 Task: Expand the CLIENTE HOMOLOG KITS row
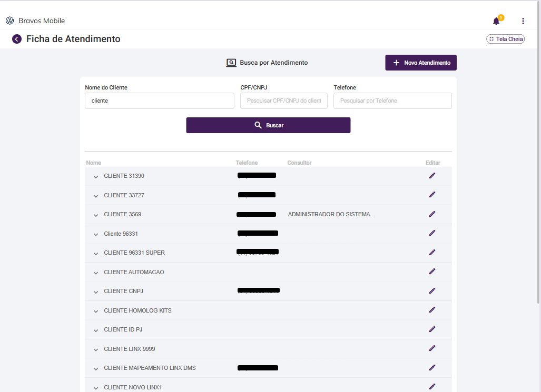point(96,311)
